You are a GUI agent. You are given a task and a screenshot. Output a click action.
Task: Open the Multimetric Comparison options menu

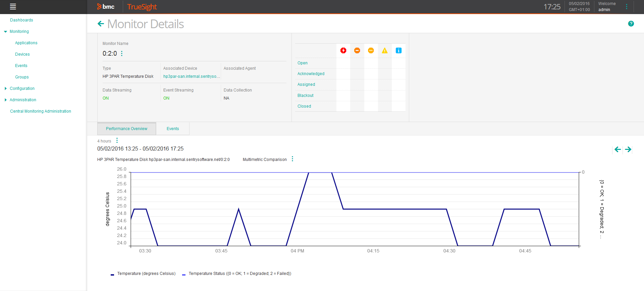pos(292,159)
